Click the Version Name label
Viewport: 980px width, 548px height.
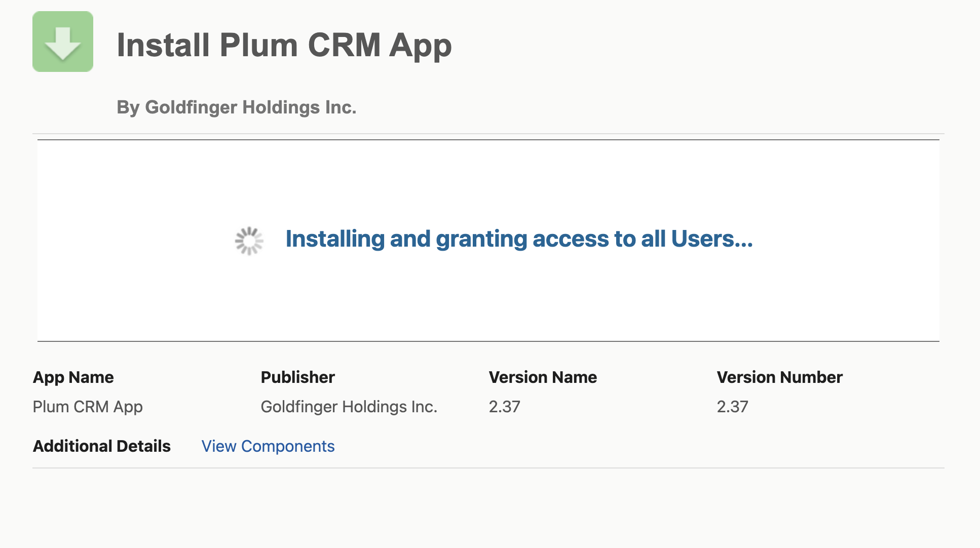pos(543,377)
